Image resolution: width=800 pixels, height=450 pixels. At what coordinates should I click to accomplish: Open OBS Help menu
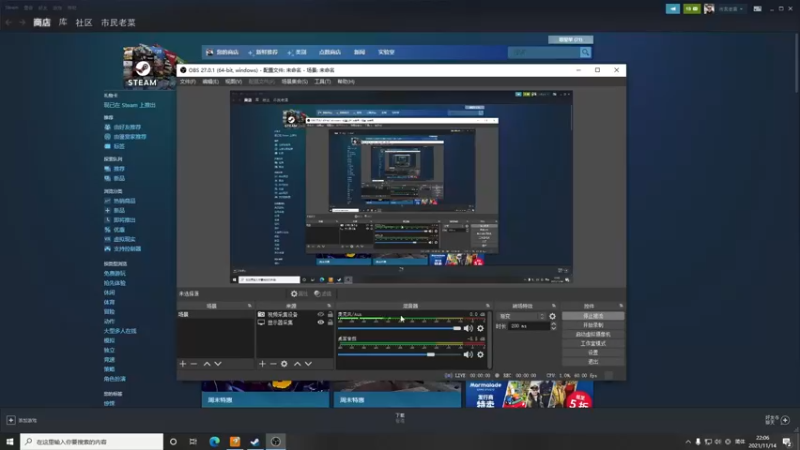[x=346, y=82]
